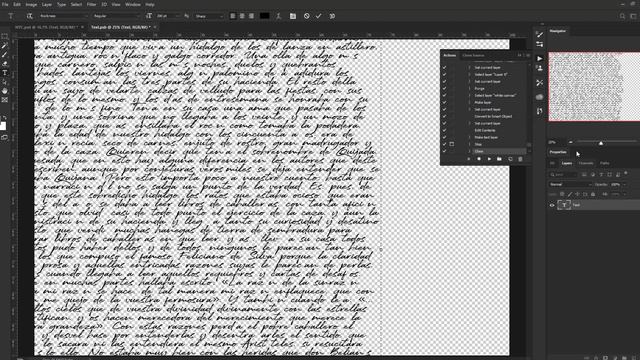Image resolution: width=640 pixels, height=360 pixels.
Task: Center align the text
Action: [x=242, y=16]
